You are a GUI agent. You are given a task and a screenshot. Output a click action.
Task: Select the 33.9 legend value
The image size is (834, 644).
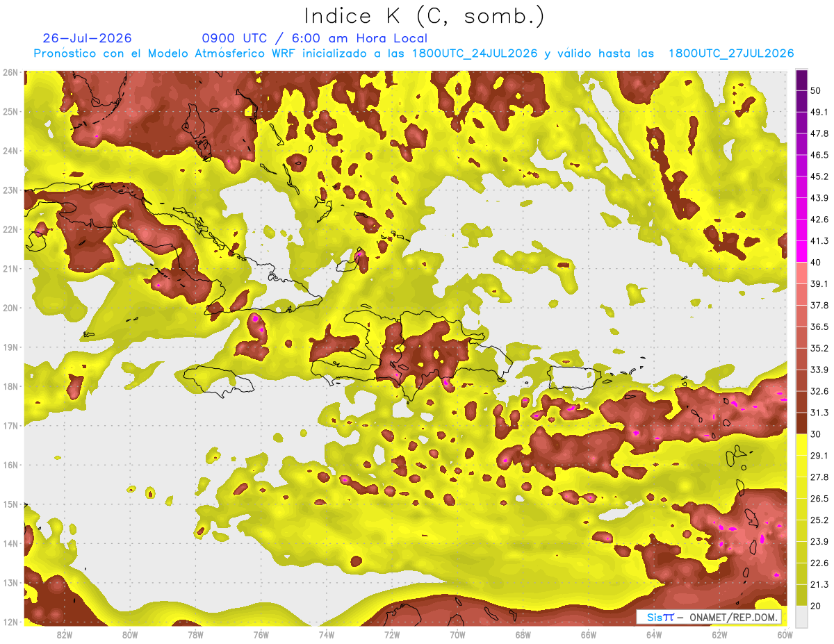(819, 370)
